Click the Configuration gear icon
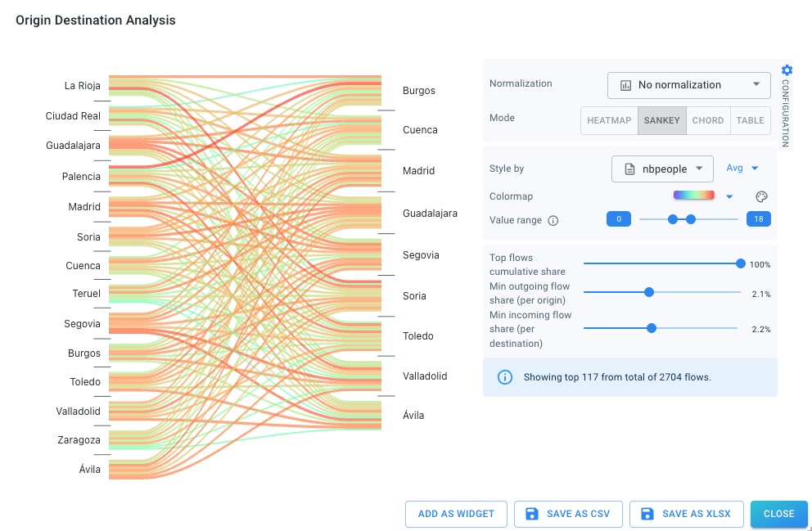This screenshot has width=812, height=531. (787, 70)
